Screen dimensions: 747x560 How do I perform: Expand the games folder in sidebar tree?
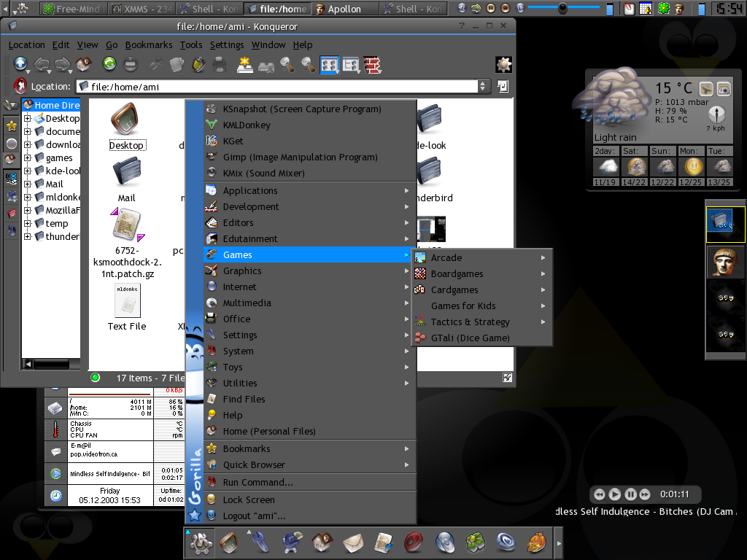[27, 157]
